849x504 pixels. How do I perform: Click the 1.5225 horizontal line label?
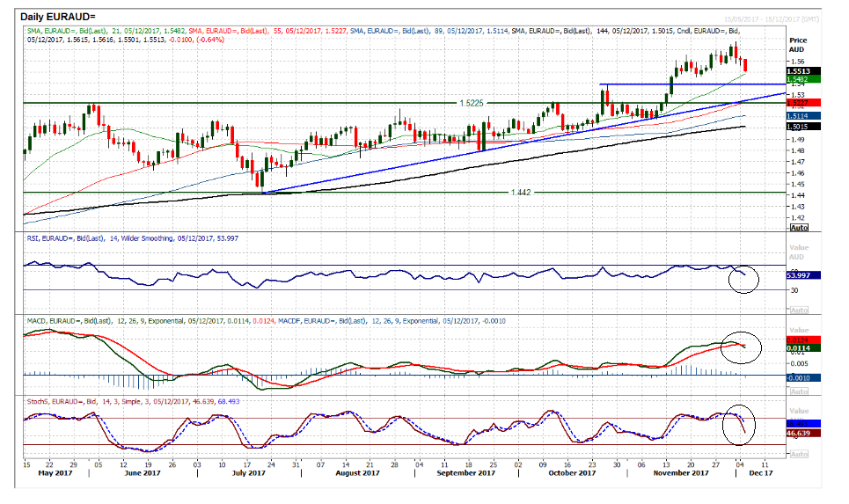pyautogui.click(x=472, y=102)
